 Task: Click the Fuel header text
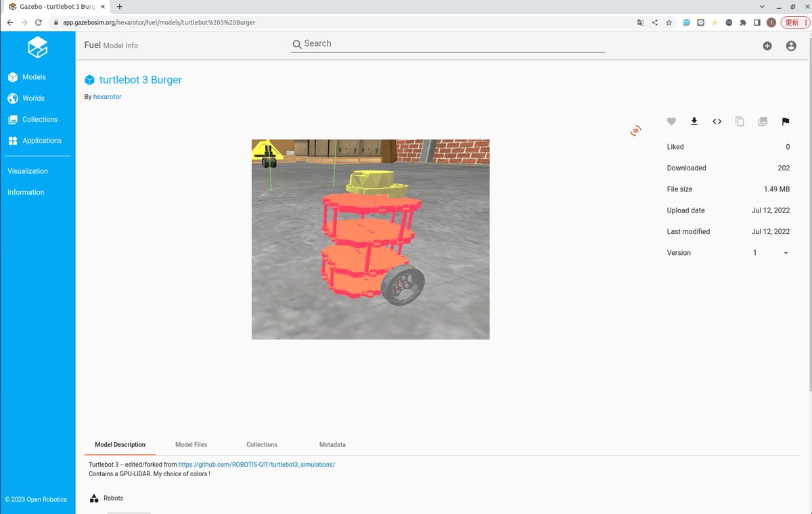point(93,45)
